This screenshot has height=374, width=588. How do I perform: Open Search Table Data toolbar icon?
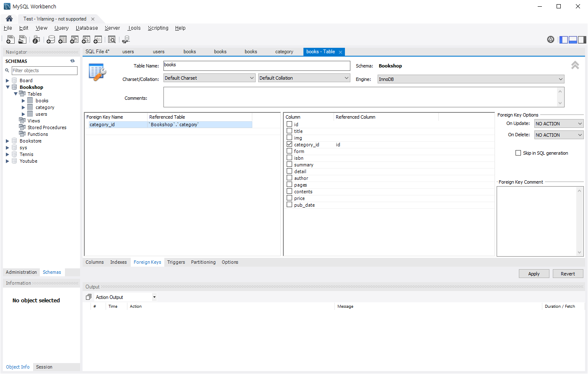[112, 39]
